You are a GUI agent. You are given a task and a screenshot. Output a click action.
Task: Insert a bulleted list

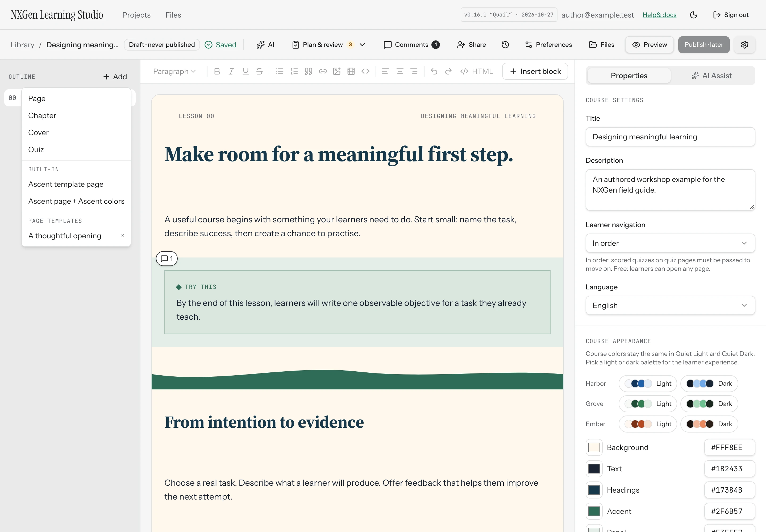coord(280,71)
